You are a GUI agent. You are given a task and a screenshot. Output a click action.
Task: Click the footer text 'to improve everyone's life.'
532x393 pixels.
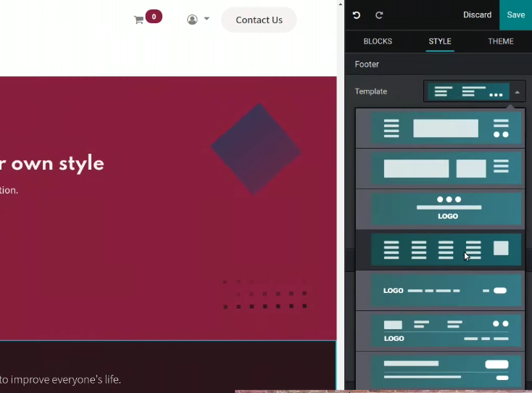tap(60, 379)
